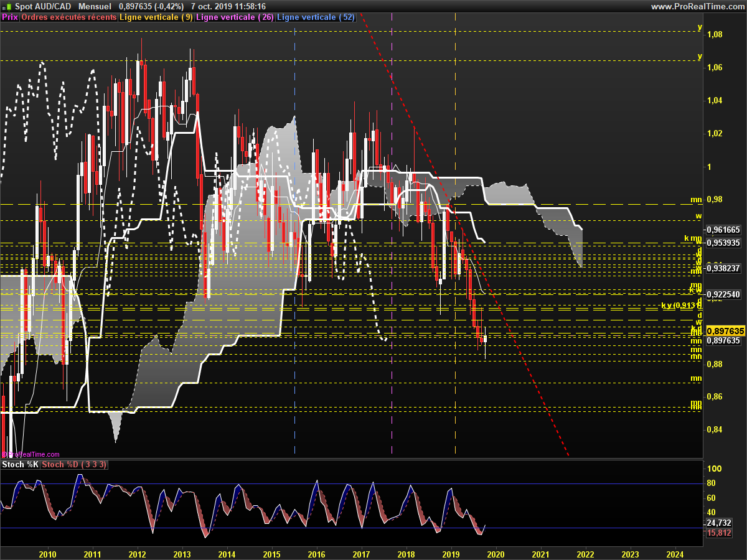The width and height of the screenshot is (747, 560).
Task: Click the 1,06 price axis label
Action: click(x=715, y=67)
